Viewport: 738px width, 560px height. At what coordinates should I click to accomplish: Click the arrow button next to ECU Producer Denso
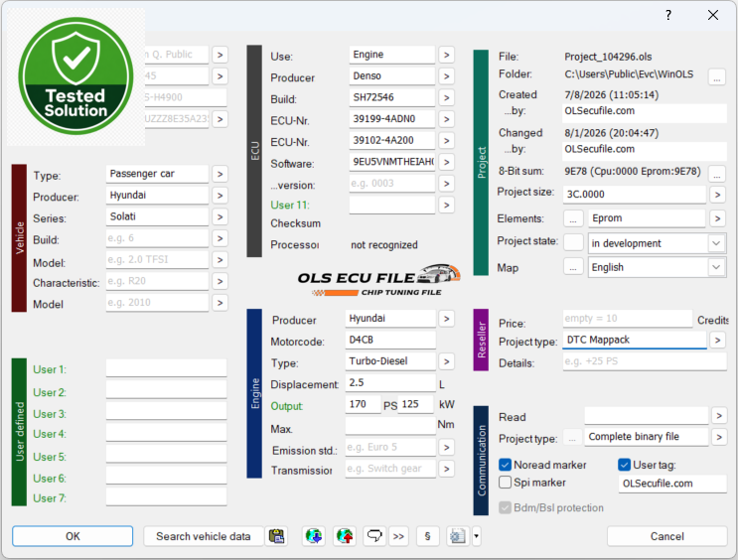(x=446, y=76)
